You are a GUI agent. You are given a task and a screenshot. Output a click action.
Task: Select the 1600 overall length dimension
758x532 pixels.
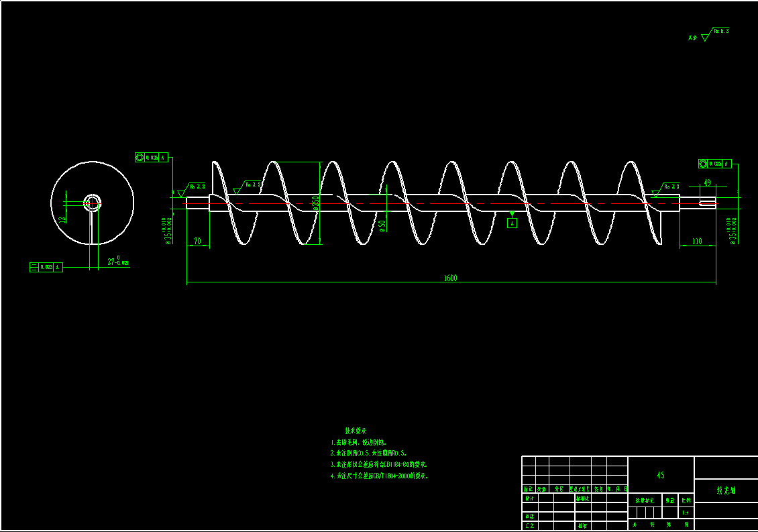coord(450,278)
